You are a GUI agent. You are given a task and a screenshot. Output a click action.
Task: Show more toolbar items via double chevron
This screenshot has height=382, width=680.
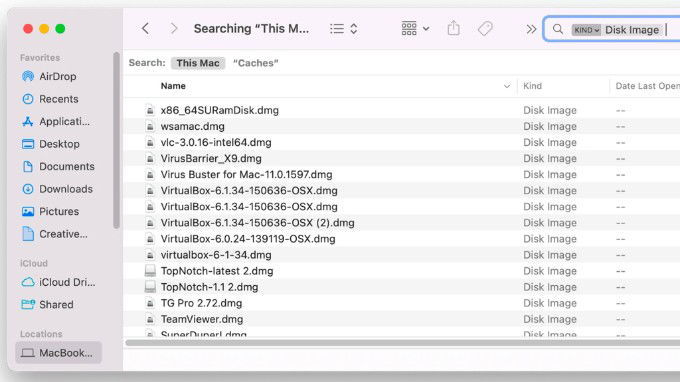[531, 29]
